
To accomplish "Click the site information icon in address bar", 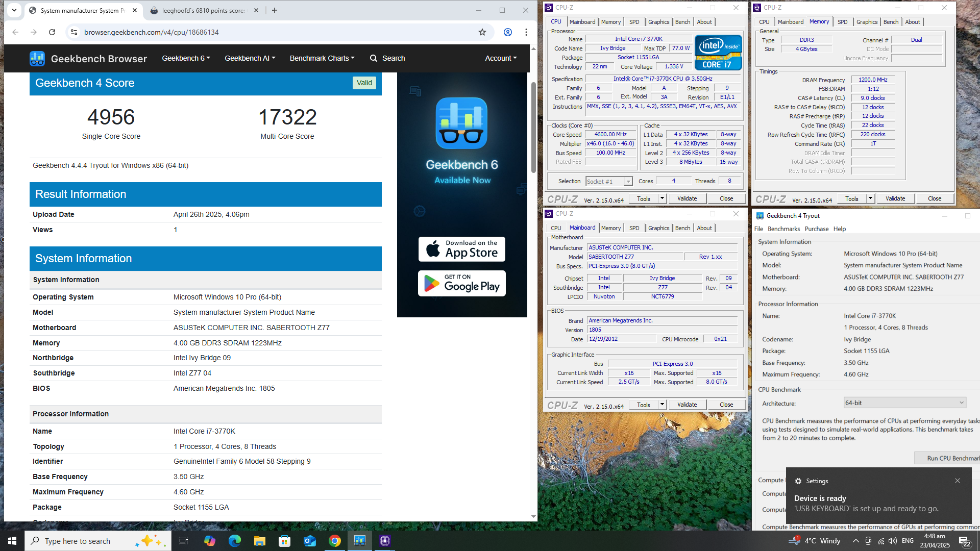I will (x=74, y=32).
